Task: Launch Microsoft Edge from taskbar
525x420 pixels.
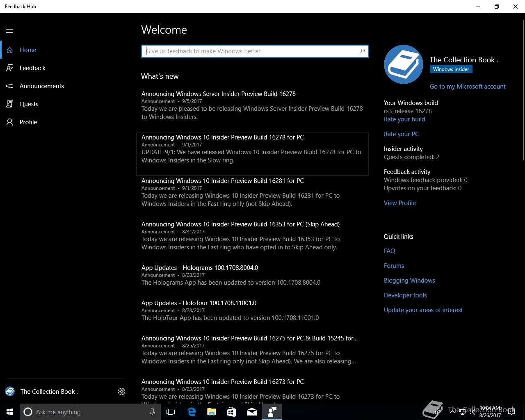Action: (x=191, y=412)
